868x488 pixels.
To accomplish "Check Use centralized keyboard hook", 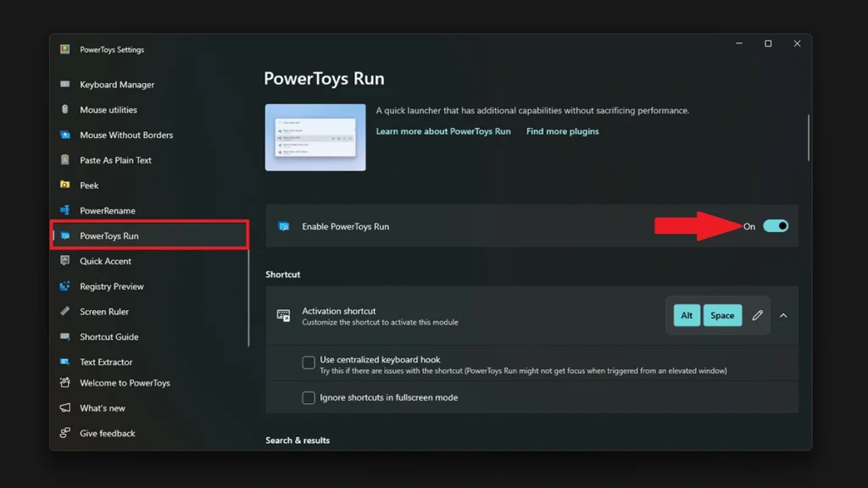I will click(309, 363).
